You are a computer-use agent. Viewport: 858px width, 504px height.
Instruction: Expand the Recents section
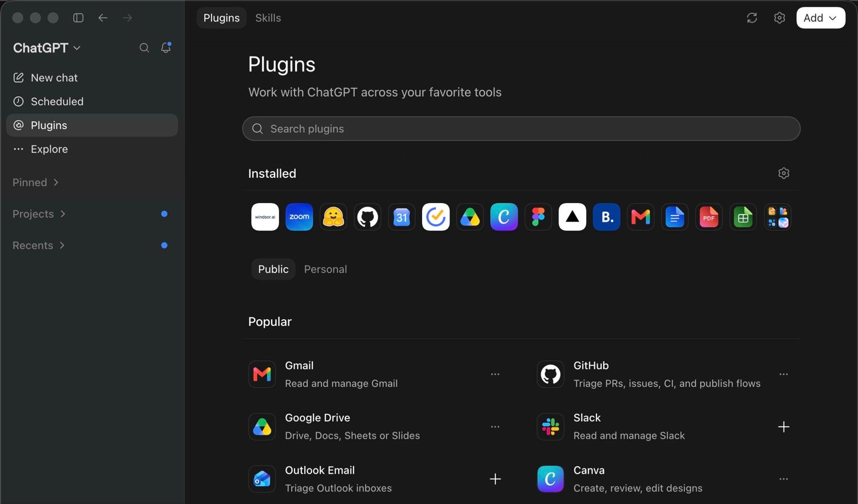coord(39,245)
